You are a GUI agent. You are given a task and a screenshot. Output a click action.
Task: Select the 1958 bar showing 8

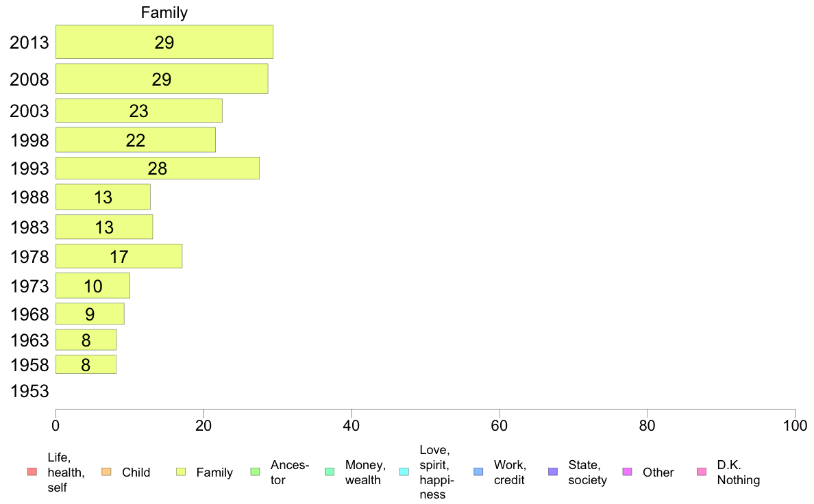86,365
